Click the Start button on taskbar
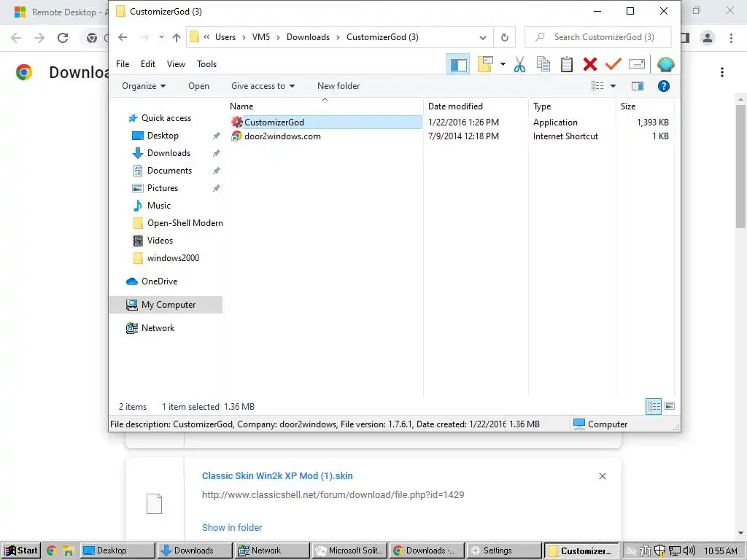Viewport: 747px width, 560px height. click(20, 551)
